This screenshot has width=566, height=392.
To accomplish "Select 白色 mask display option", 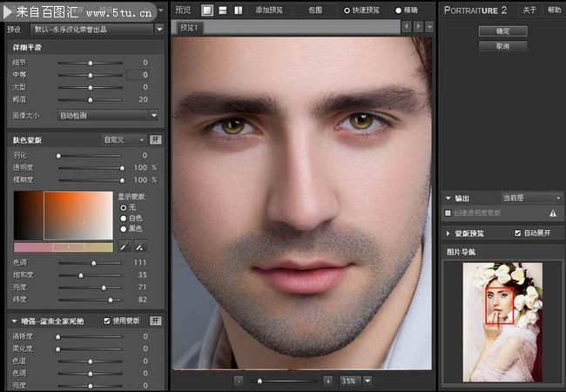I will point(124,218).
